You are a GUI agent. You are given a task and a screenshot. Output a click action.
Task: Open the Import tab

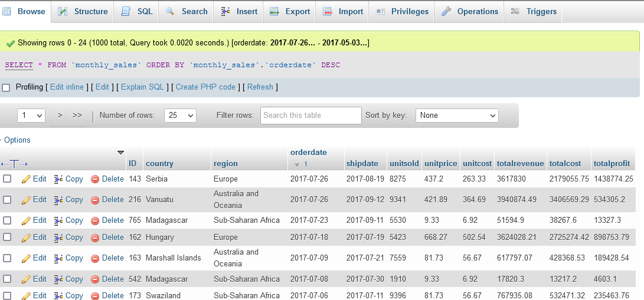pos(342,11)
